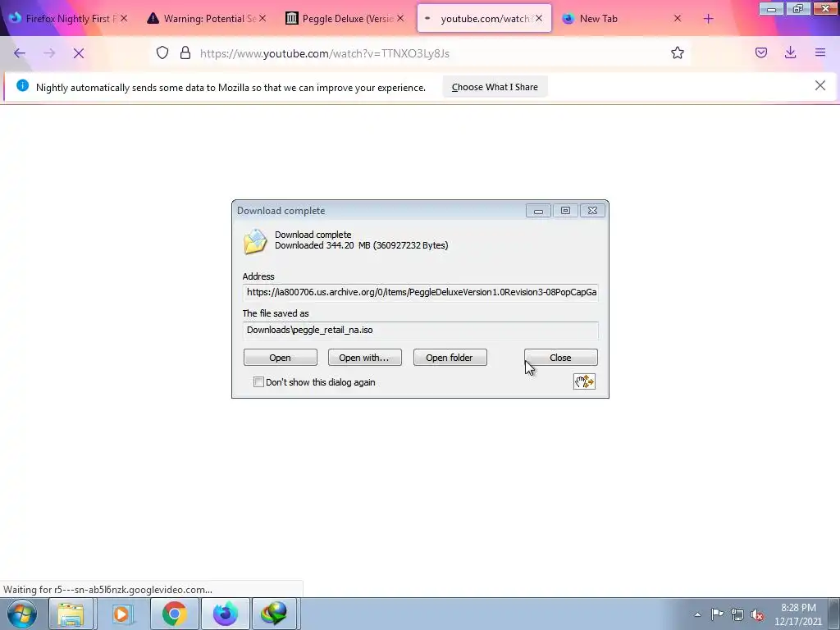Screen dimensions: 840x630
Task: Show site security padlock information
Action: (x=185, y=52)
